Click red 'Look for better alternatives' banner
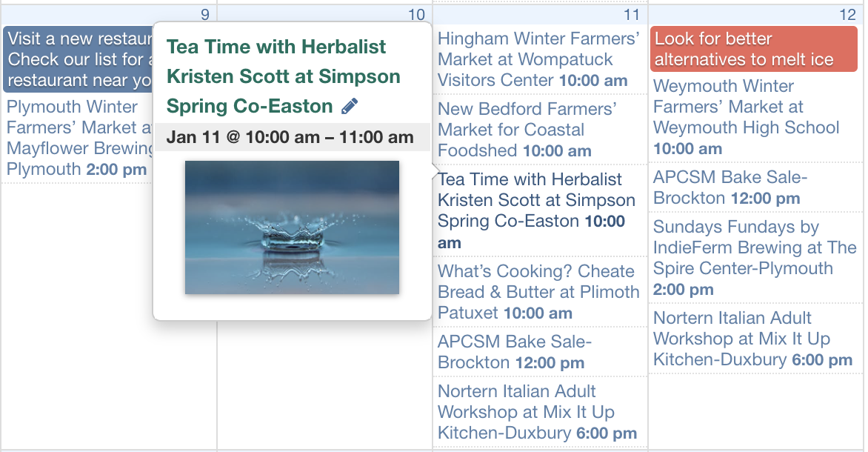 click(753, 49)
